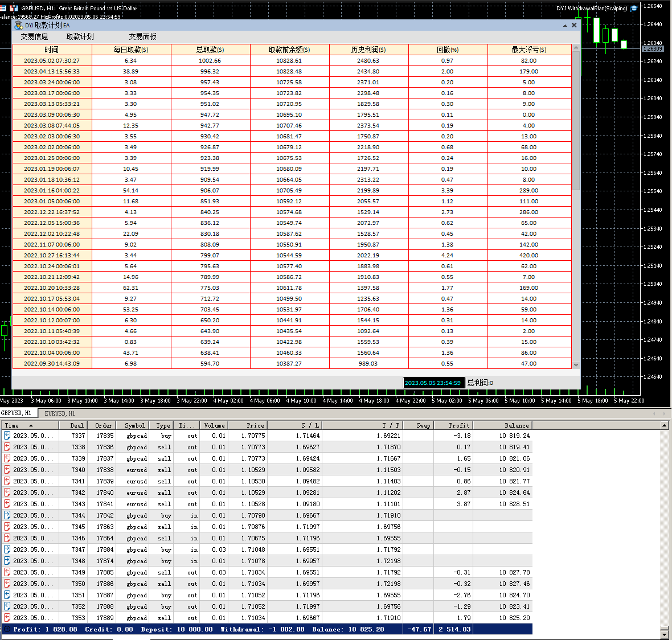
Task: Click the Volume column header
Action: pos(214,425)
